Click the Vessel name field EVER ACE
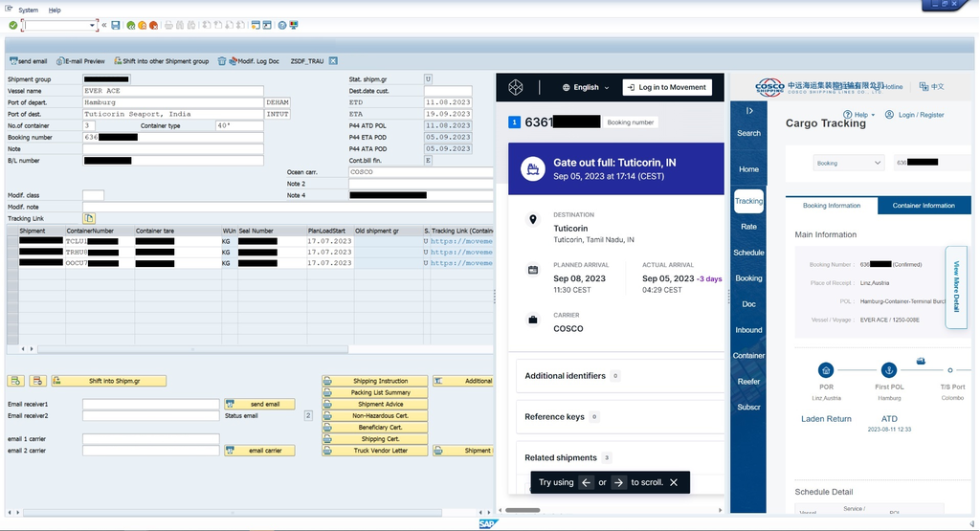Screen dimensions: 980x531 [173, 91]
